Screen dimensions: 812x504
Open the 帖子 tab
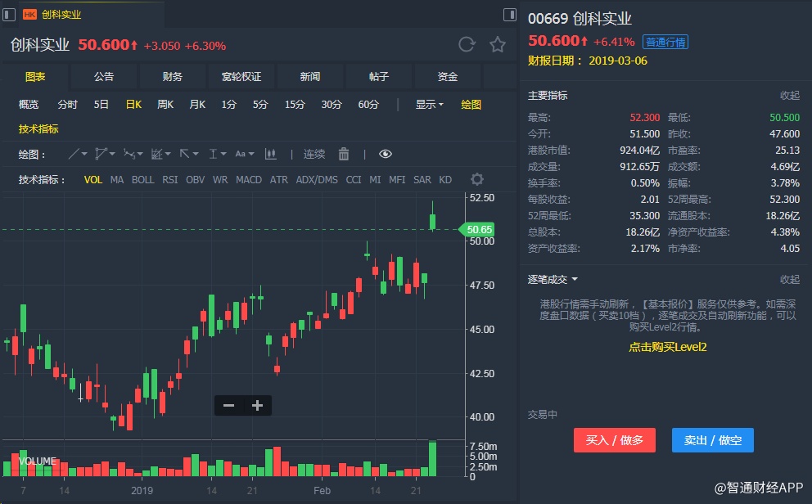[378, 77]
